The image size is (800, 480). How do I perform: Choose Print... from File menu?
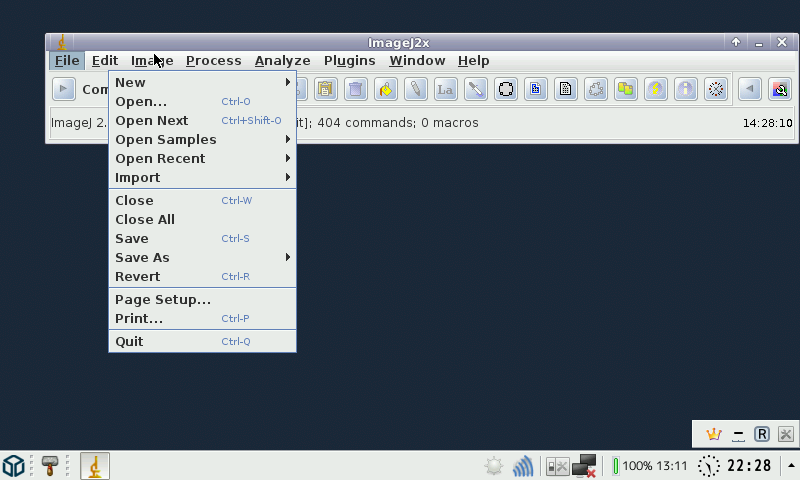(203, 319)
